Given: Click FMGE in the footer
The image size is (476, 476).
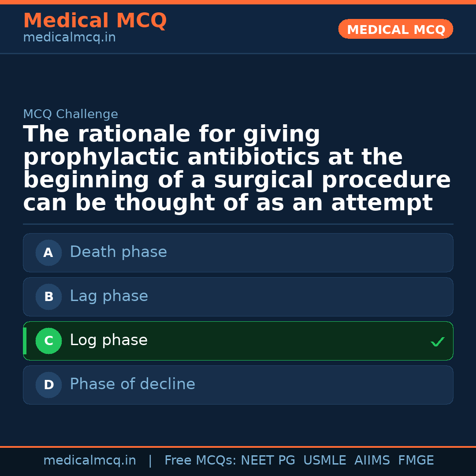Looking at the screenshot, I should [416, 461].
